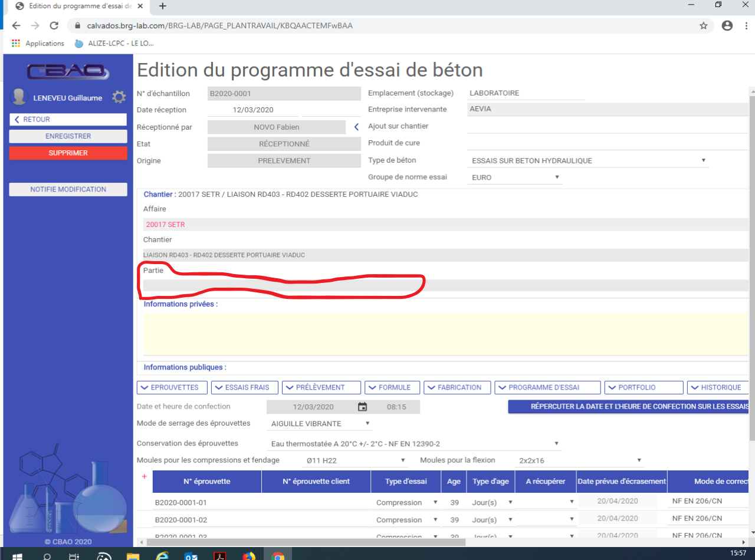The height and width of the screenshot is (560, 755).
Task: Expand the Groupe de norme essai dropdown
Action: [516, 177]
